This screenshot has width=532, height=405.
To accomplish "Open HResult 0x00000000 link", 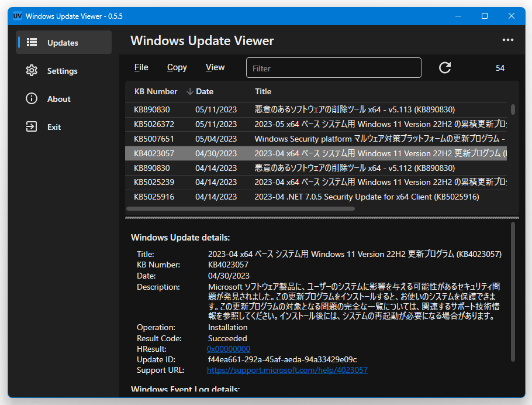I will pos(229,349).
